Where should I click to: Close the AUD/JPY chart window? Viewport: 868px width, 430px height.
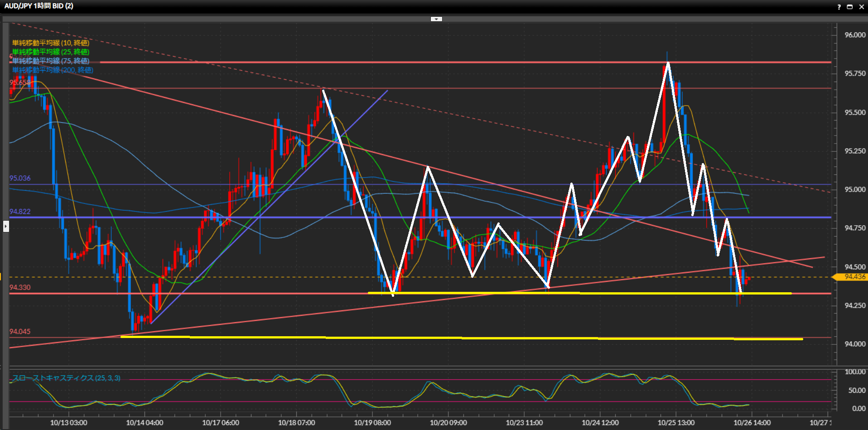pos(861,7)
